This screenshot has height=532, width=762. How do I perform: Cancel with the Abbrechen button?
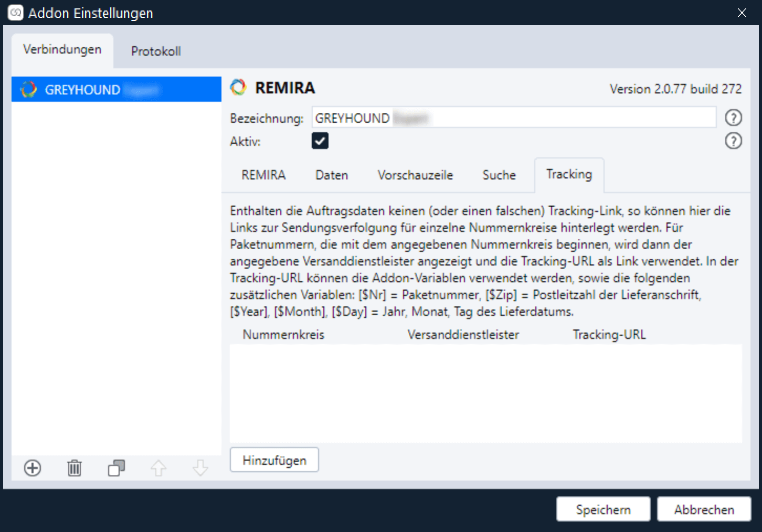pyautogui.click(x=704, y=509)
